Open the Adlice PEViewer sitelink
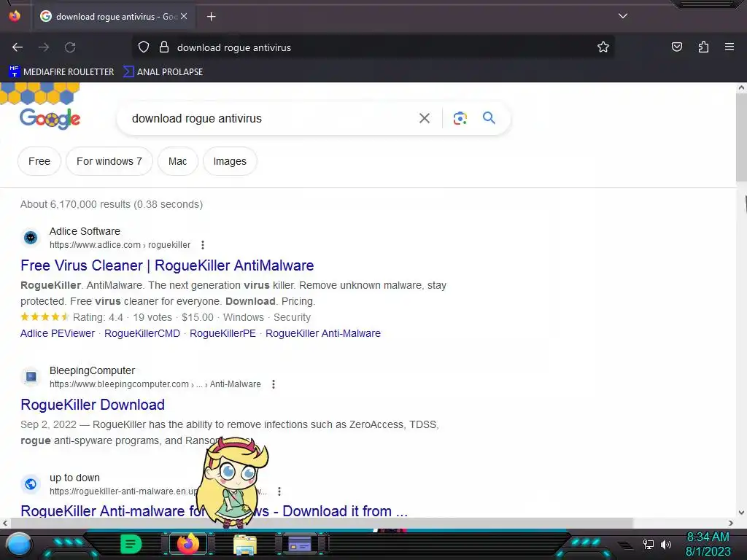Screen dimensions: 747x560 [58, 333]
